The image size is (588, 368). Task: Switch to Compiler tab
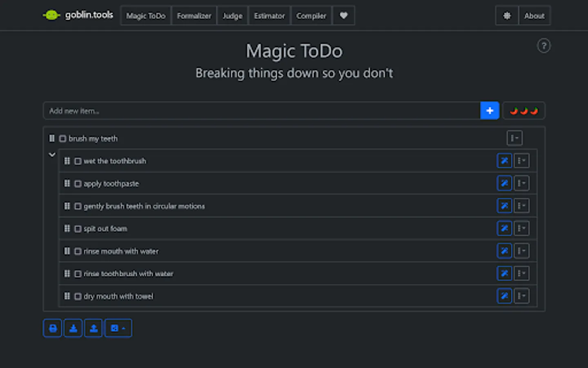pyautogui.click(x=311, y=16)
